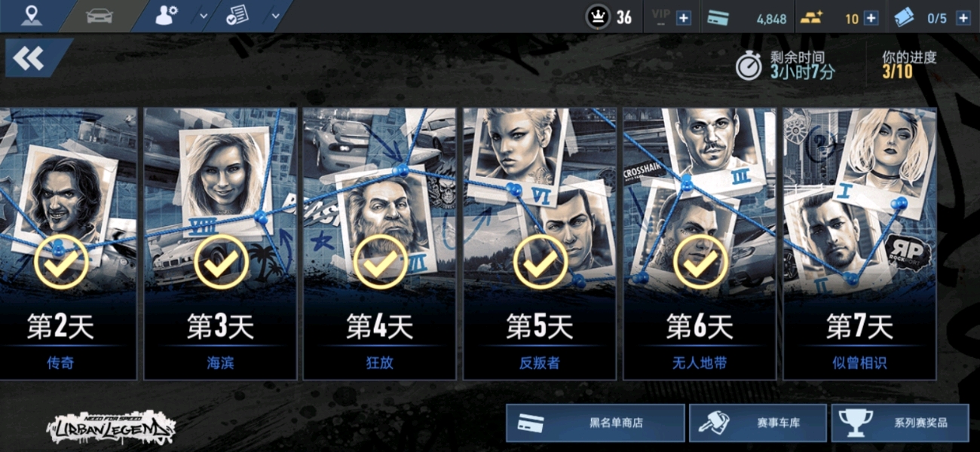Viewport: 980px width, 452px height.
Task: Open the missions checklist icon
Action: coord(238,16)
